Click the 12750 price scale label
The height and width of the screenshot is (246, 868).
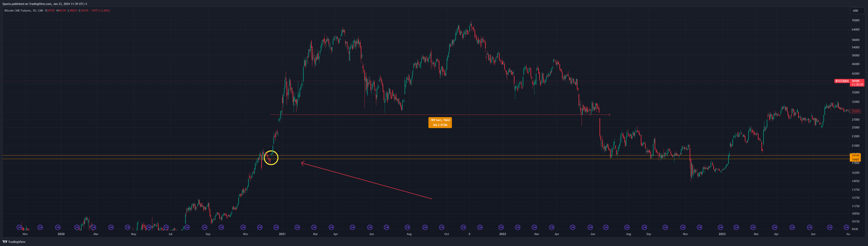(x=855, y=198)
